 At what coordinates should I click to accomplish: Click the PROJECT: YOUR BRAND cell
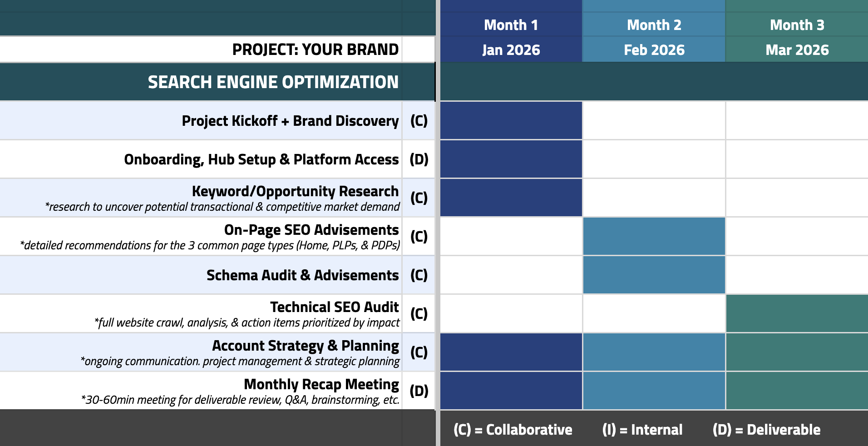315,50
